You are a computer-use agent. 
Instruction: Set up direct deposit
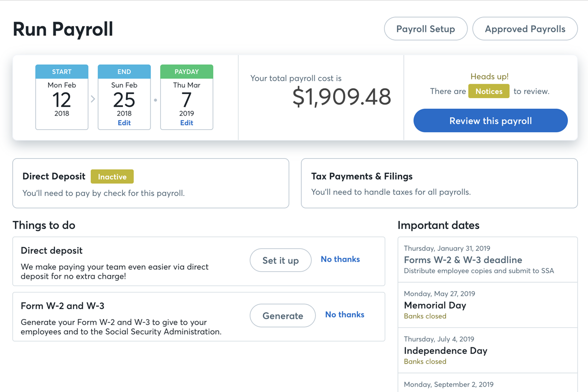pyautogui.click(x=280, y=260)
